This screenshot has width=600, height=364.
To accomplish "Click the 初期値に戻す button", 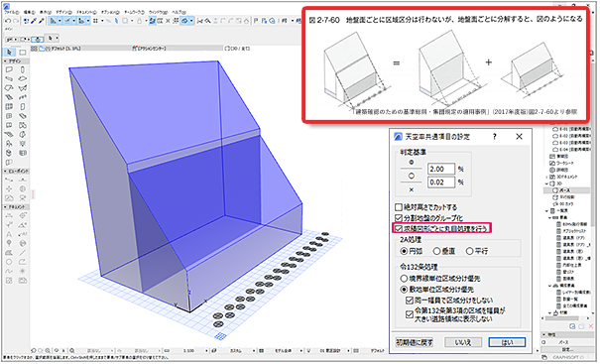I will click(414, 342).
